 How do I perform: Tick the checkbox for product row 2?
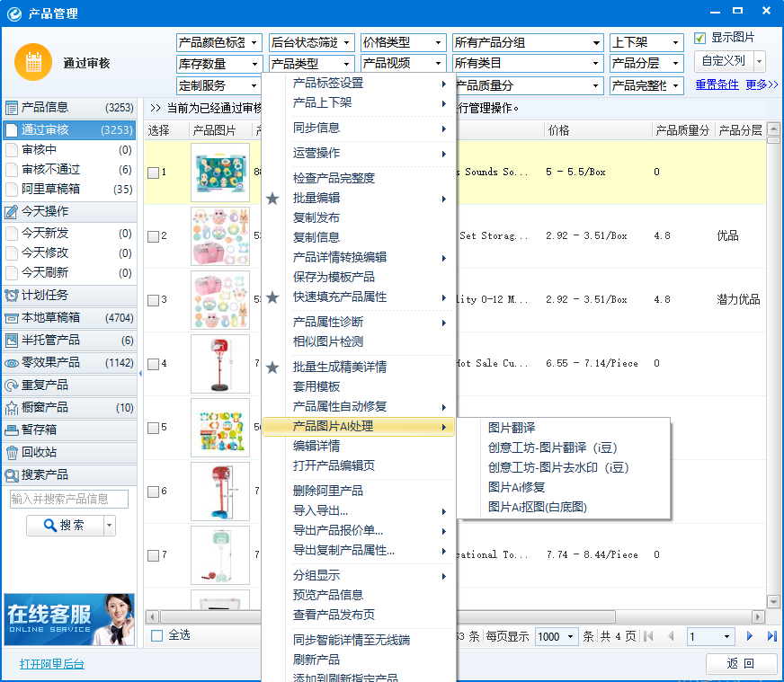(x=154, y=236)
